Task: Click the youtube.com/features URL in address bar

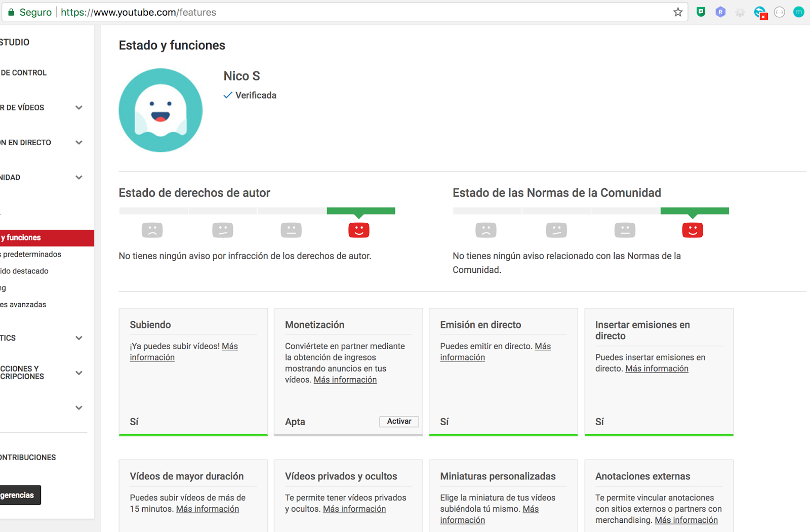Action: pos(138,12)
